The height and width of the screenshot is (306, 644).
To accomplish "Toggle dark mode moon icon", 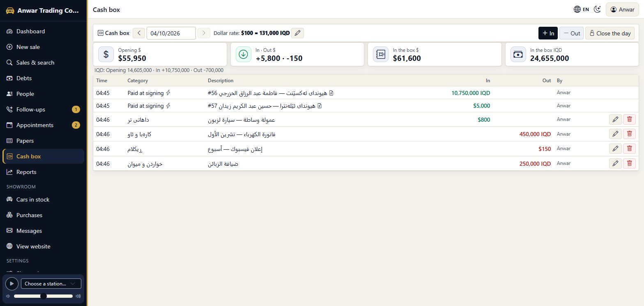I will pos(598,9).
